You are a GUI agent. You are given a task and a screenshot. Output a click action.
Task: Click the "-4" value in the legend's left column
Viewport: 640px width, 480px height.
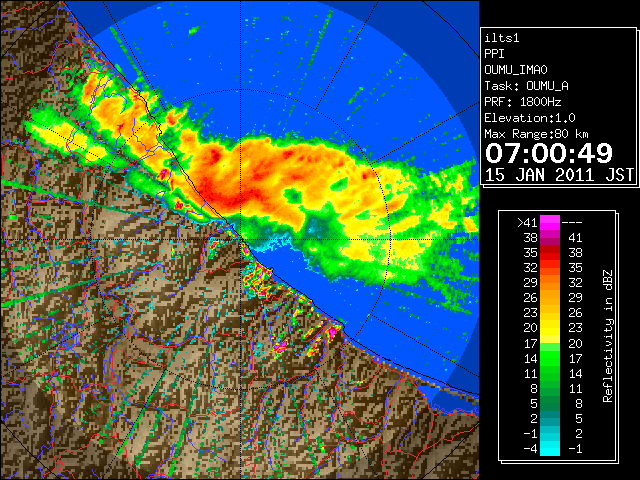click(530, 449)
